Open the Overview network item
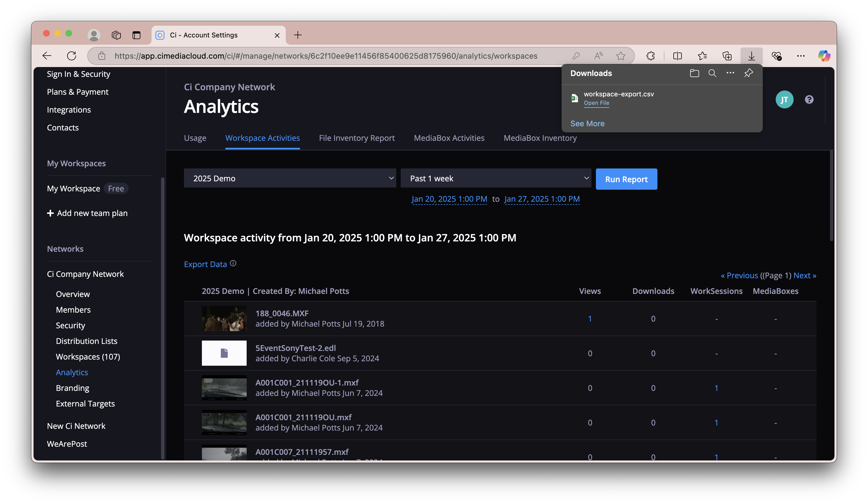Viewport: 868px width, 504px height. (73, 294)
